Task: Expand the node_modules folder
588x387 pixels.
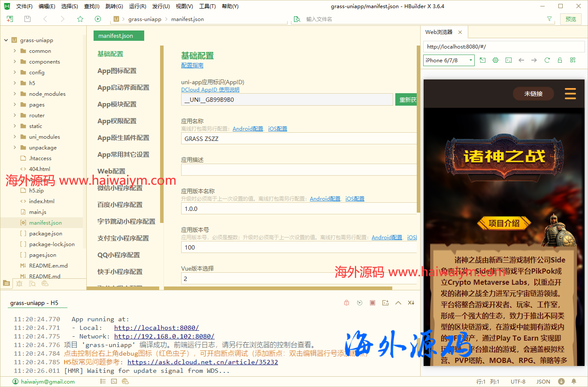Action: pos(14,94)
